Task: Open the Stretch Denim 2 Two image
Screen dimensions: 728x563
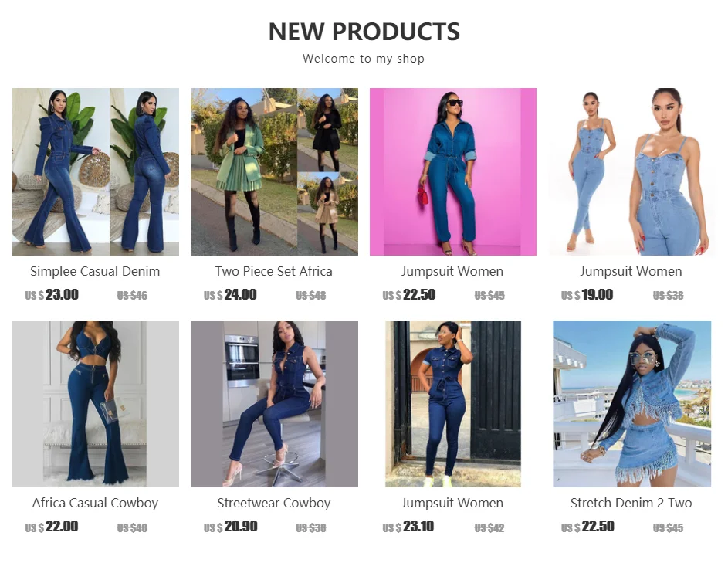Action: point(631,404)
